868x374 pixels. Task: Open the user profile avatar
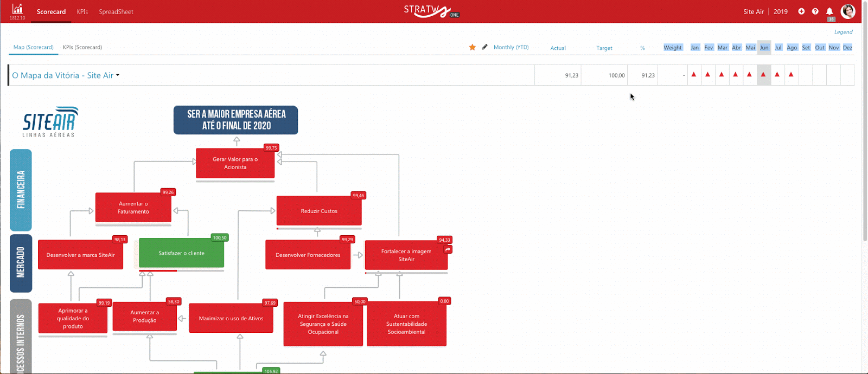point(848,11)
